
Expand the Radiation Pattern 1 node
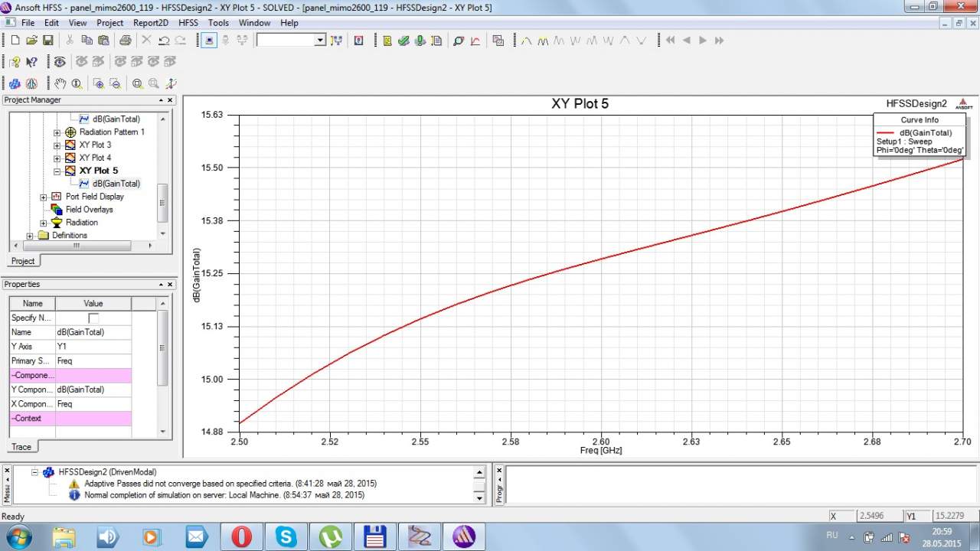point(57,132)
